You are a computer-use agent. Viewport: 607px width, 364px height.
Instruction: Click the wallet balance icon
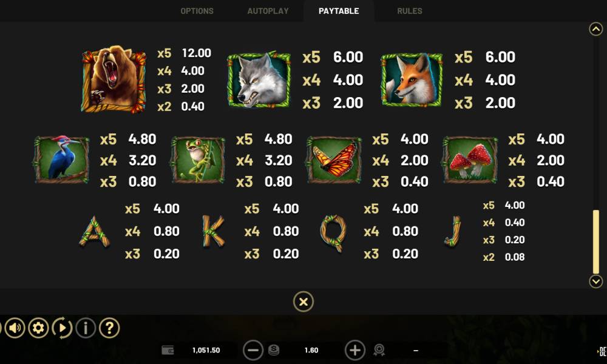point(168,350)
